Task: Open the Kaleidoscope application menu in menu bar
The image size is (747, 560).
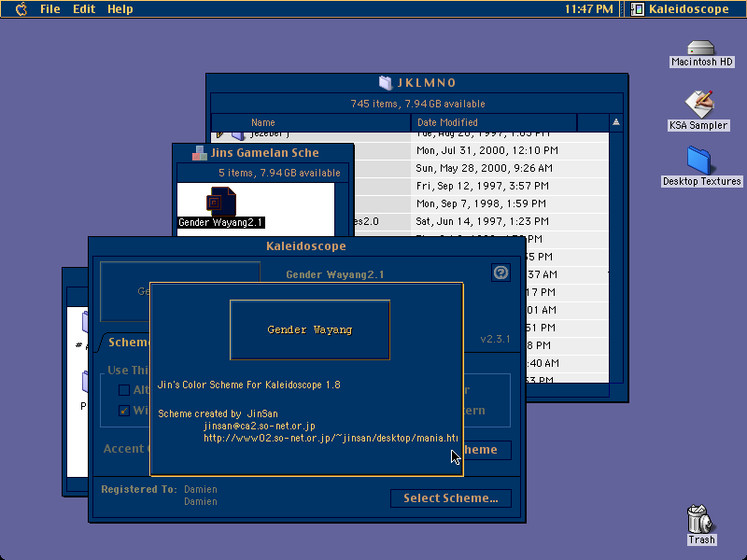Action: (683, 9)
